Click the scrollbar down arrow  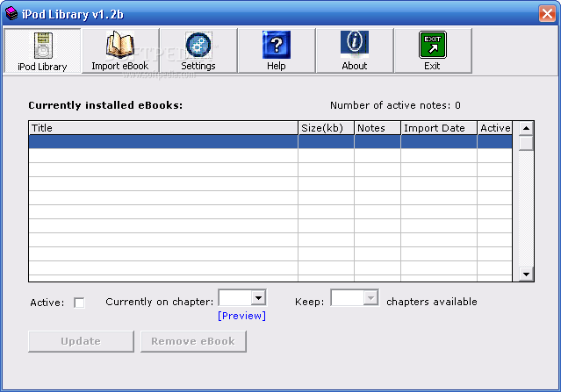(x=526, y=274)
